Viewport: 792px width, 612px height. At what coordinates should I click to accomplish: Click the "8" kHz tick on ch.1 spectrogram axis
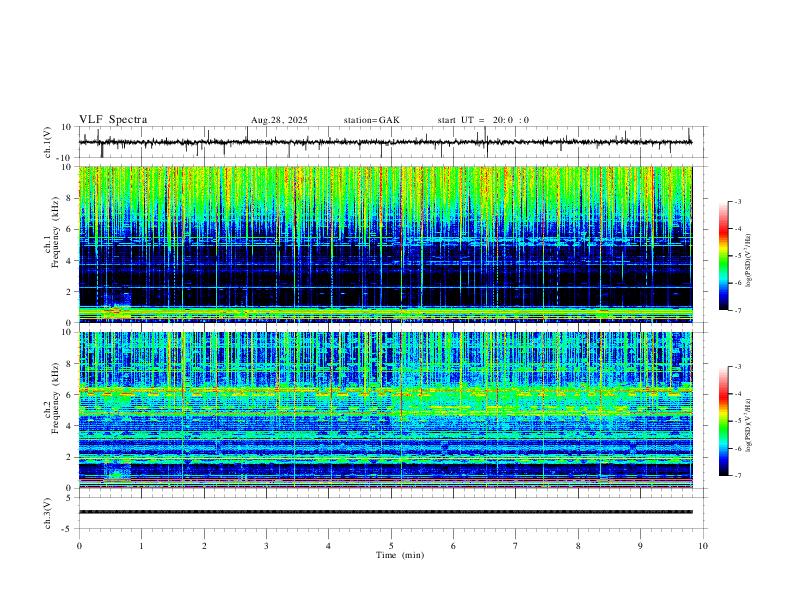pos(69,198)
